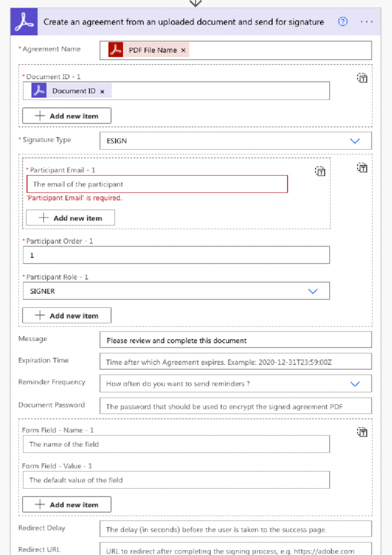This screenshot has height=555, width=392.
Task: Switch Participant Email array to input mode
Action: pos(320,171)
